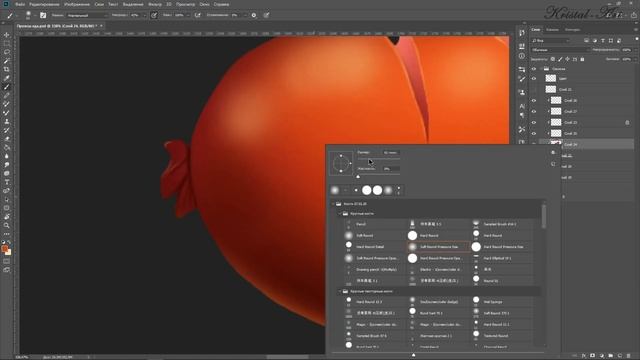The image size is (640, 360).
Task: Open the layer filter type dropdown
Action: click(x=551, y=41)
